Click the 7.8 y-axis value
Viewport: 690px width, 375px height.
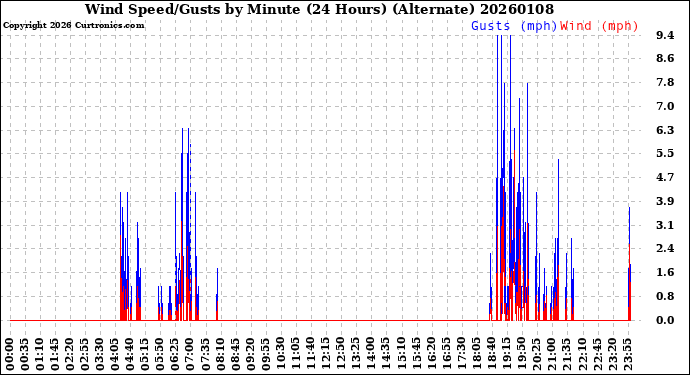pos(665,83)
